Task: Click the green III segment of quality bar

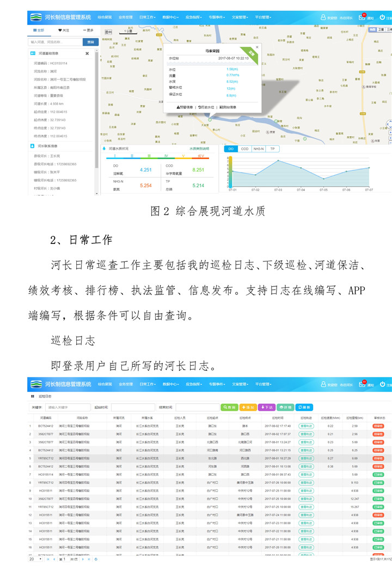Action: [149, 157]
